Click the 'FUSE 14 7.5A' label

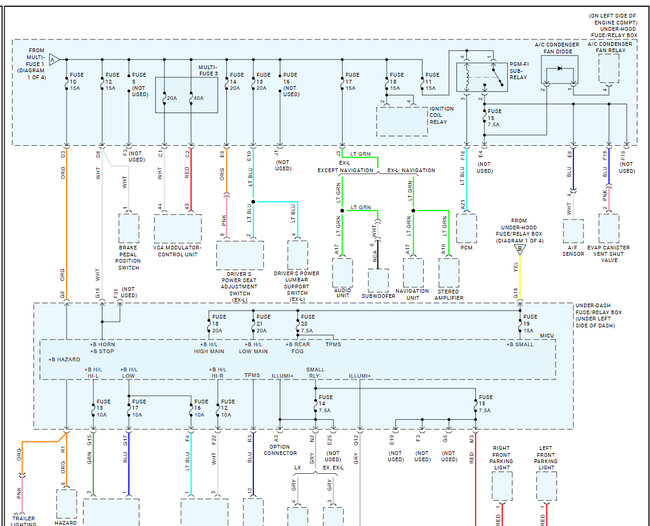[325, 404]
